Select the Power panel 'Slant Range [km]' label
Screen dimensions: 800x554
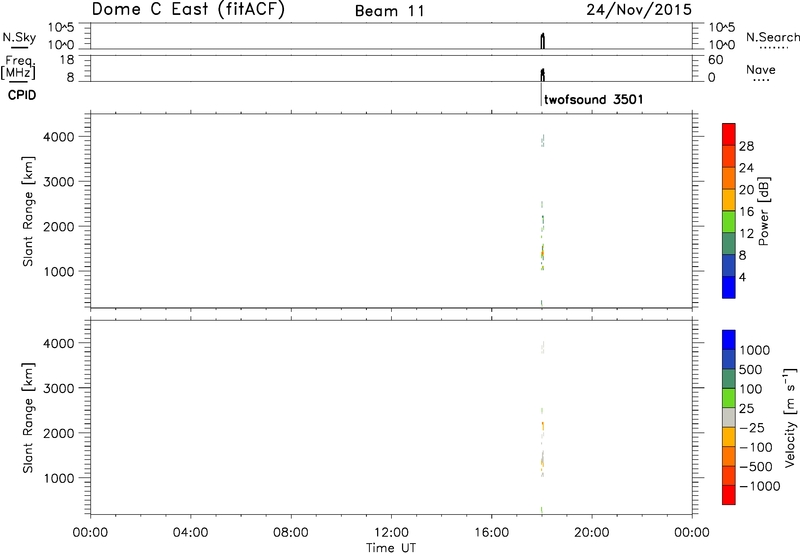tap(28, 211)
